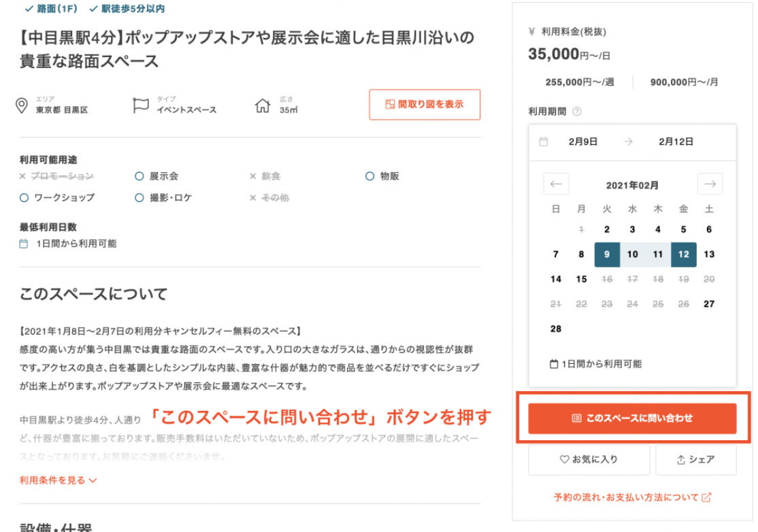Open 予約の流れ・お支払い方法について link
This screenshot has height=532, width=758.
tap(632, 497)
